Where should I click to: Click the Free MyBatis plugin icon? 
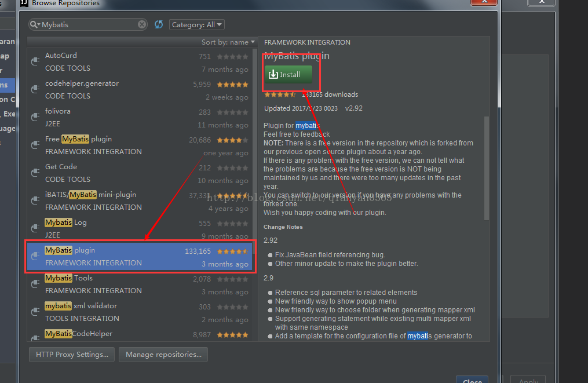35,144
